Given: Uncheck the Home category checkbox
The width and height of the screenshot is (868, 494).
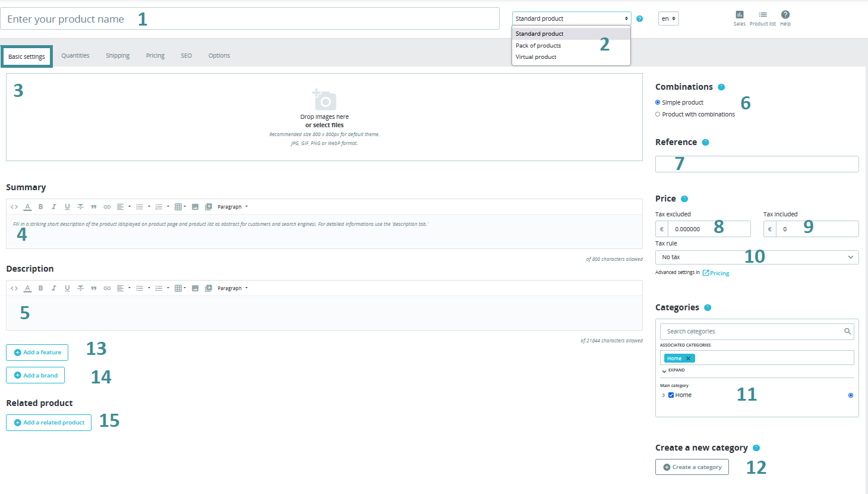Looking at the screenshot, I should coord(671,395).
